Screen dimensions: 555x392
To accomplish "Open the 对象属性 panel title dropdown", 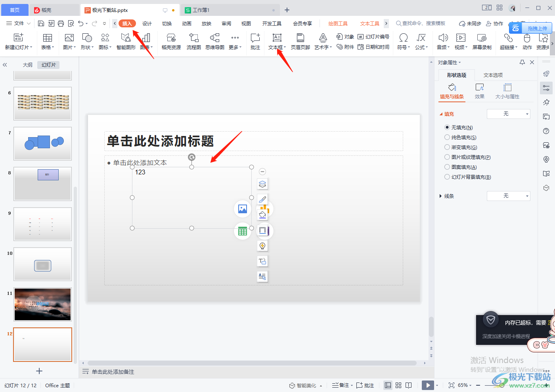I will click(450, 62).
